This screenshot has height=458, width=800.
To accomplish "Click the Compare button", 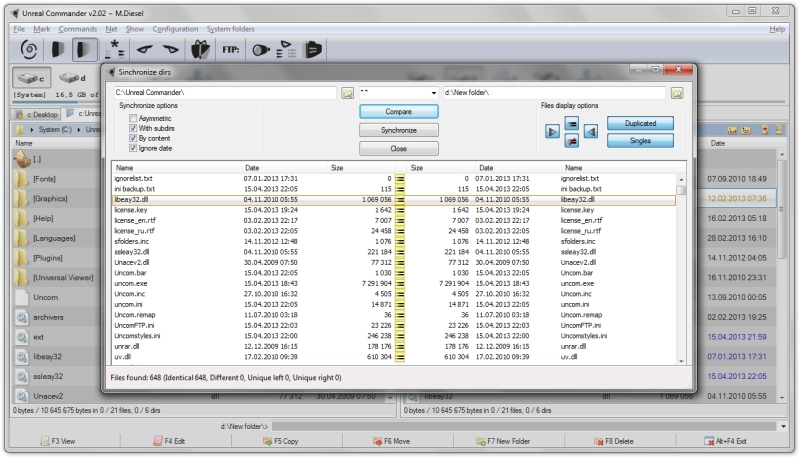I will point(398,112).
